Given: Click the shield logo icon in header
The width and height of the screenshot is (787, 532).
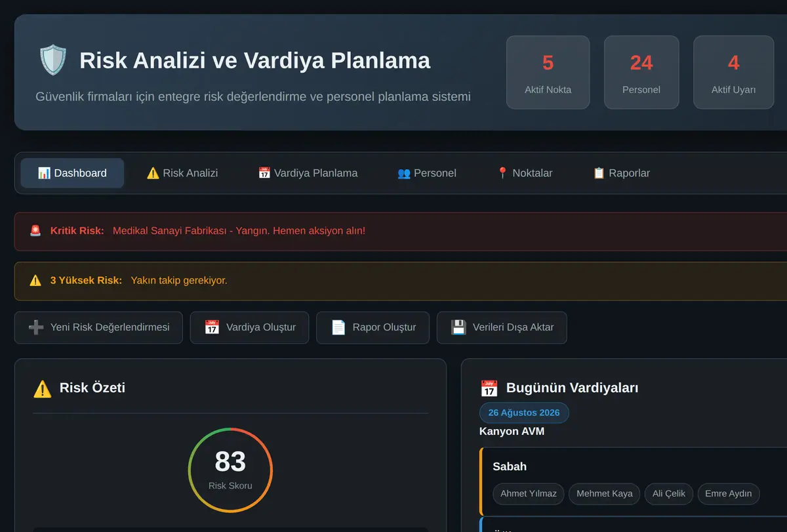Looking at the screenshot, I should [x=53, y=60].
